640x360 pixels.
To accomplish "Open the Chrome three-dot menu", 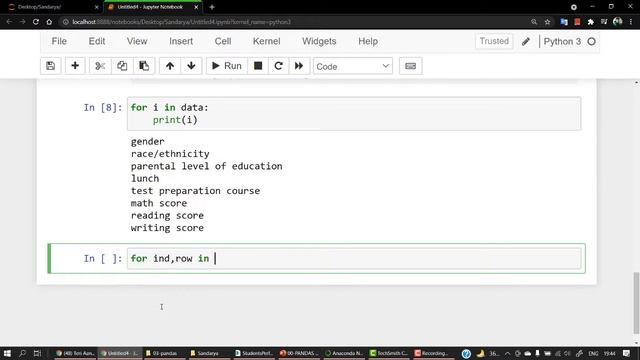I will click(631, 22).
